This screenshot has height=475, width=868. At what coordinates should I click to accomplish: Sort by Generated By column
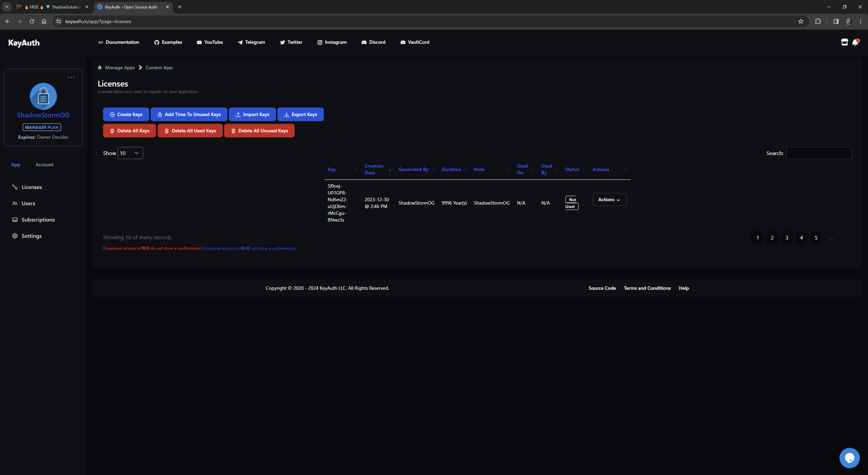point(416,169)
